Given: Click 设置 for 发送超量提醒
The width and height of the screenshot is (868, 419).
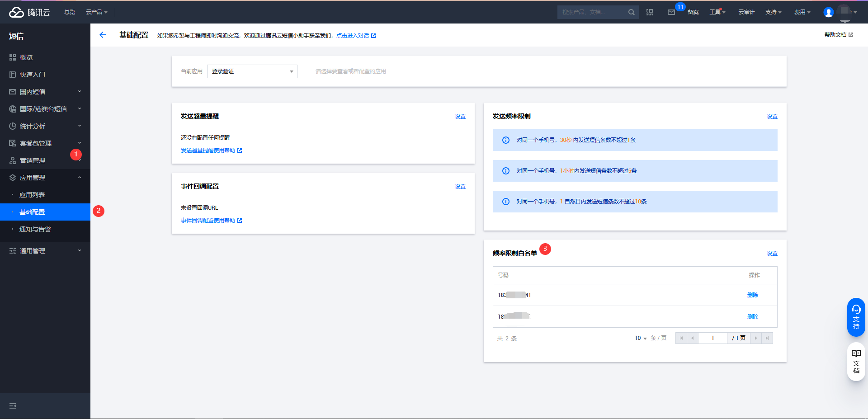Looking at the screenshot, I should coord(460,117).
